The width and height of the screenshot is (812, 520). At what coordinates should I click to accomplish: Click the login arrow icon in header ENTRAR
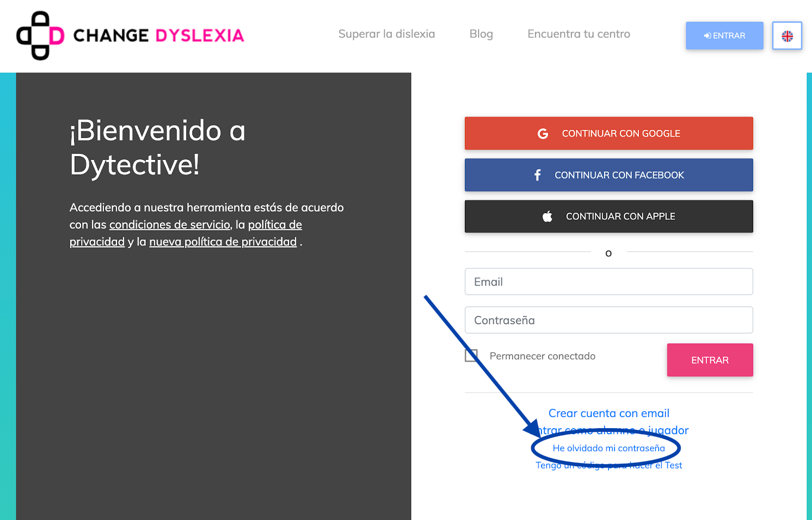pyautogui.click(x=707, y=36)
